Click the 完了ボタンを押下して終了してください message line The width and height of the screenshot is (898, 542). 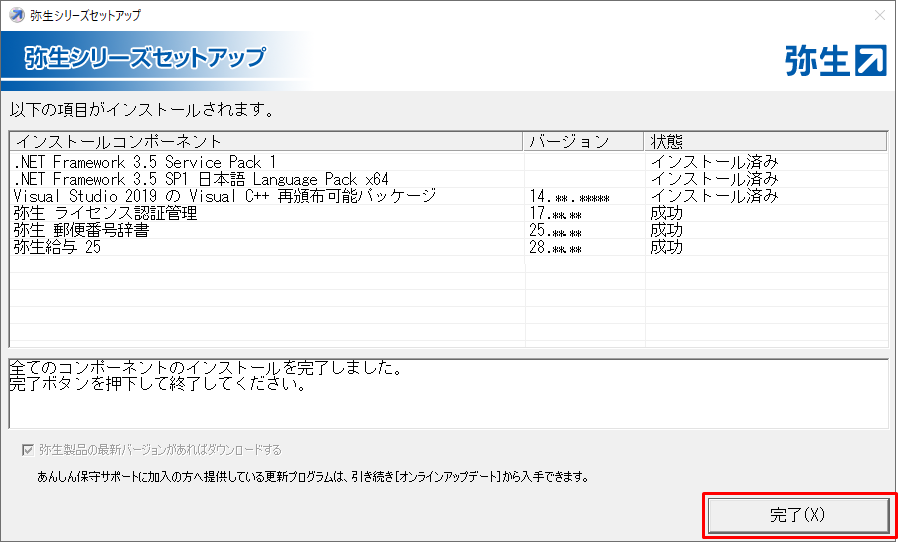pos(157,384)
